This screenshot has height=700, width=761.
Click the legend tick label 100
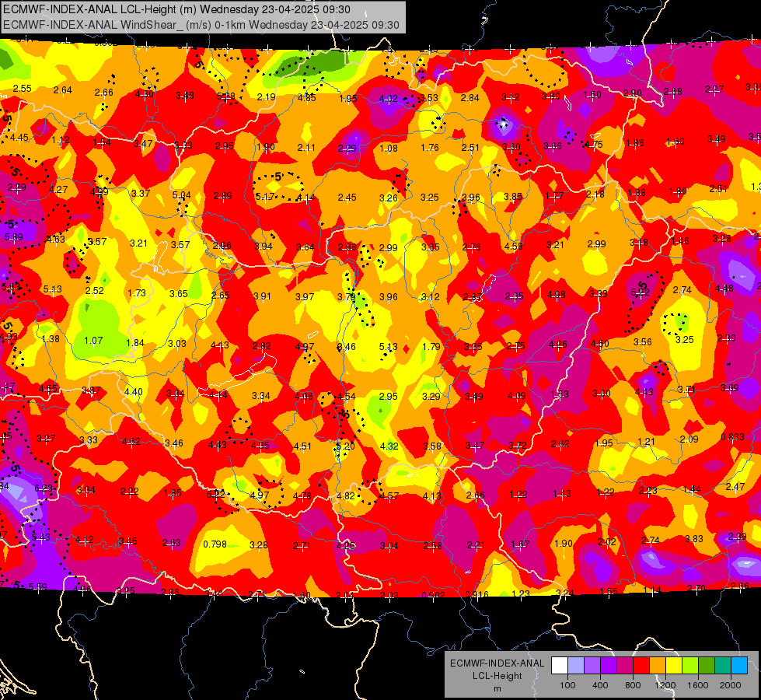pyautogui.click(x=567, y=685)
